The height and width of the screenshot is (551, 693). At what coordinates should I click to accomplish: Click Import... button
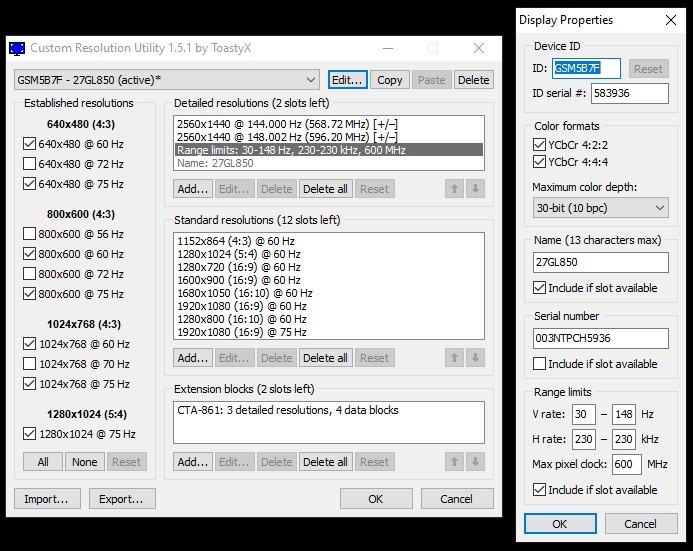point(47,499)
